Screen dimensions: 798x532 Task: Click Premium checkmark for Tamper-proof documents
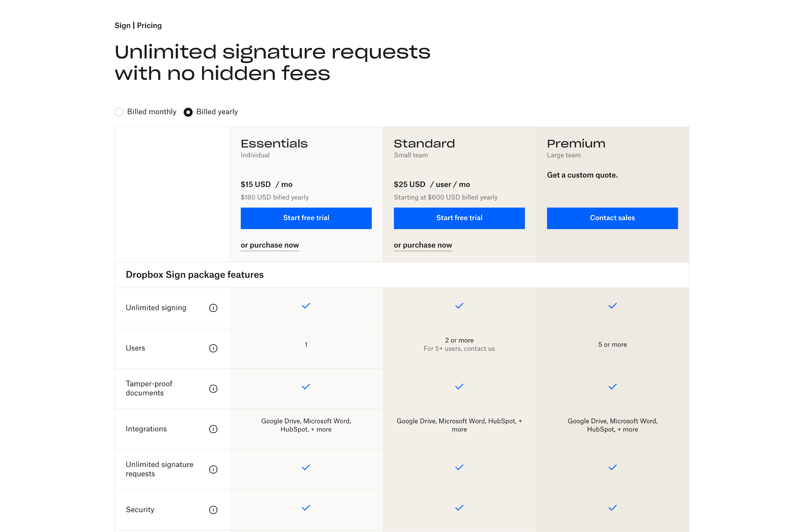pos(613,387)
